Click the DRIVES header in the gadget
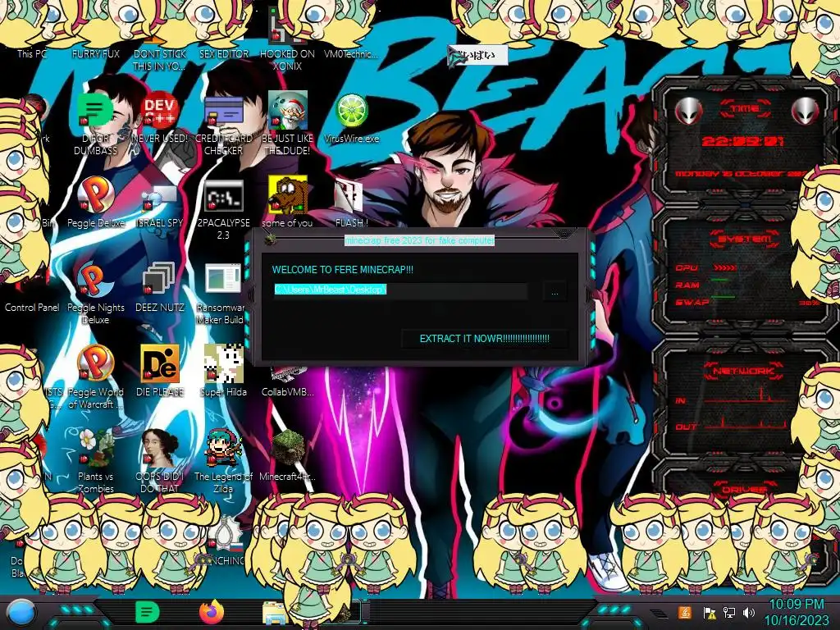 [744, 489]
